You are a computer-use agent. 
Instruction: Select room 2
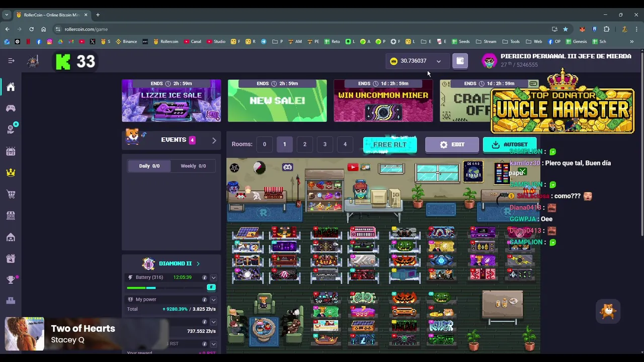(x=304, y=144)
